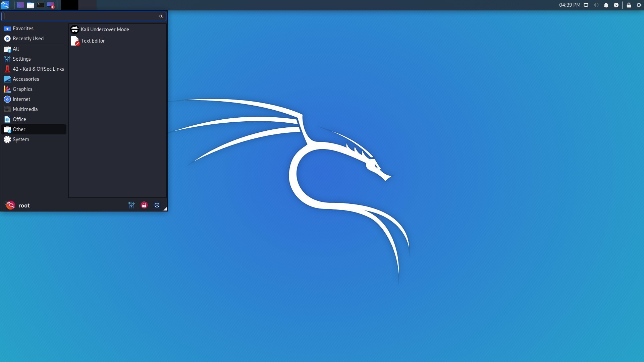Select the Graphics category

34,89
